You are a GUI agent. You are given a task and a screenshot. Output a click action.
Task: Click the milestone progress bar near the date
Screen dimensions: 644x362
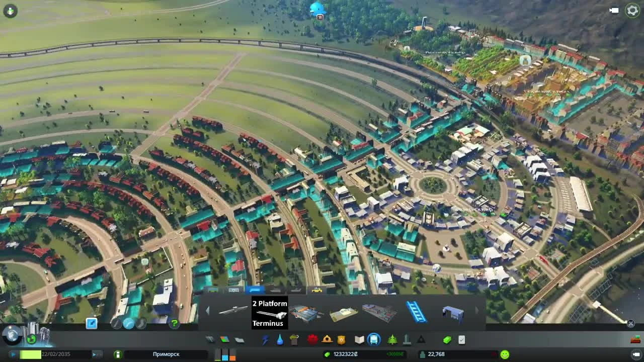30,354
